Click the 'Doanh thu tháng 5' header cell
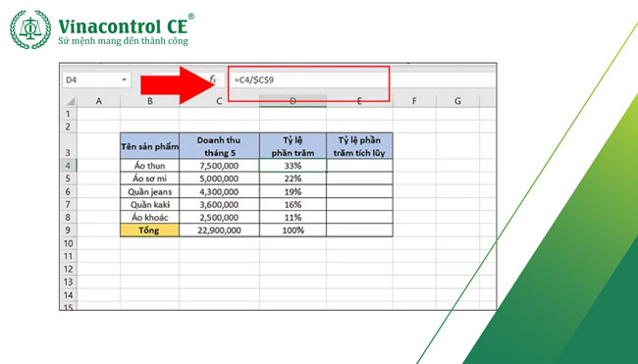Image resolution: width=638 pixels, height=364 pixels. point(219,146)
